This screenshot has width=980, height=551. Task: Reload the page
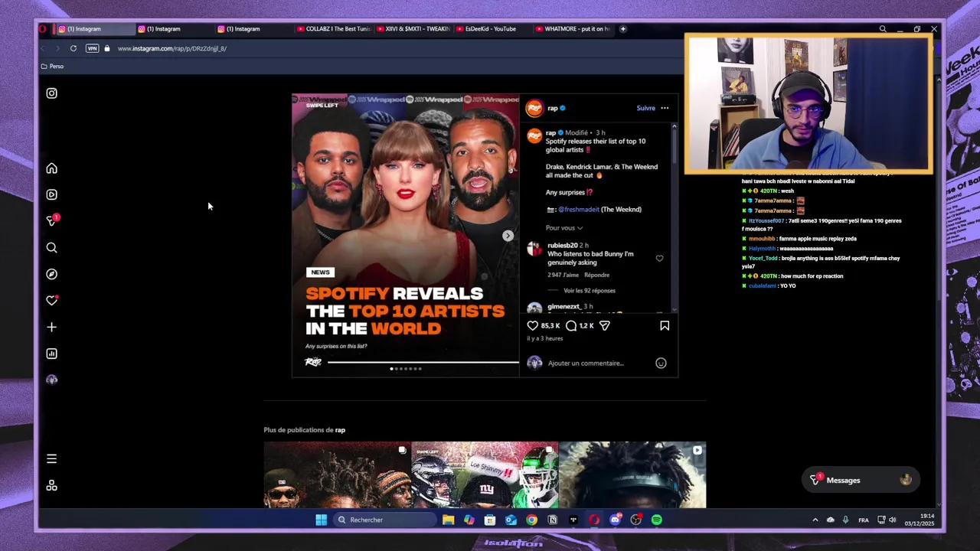73,48
